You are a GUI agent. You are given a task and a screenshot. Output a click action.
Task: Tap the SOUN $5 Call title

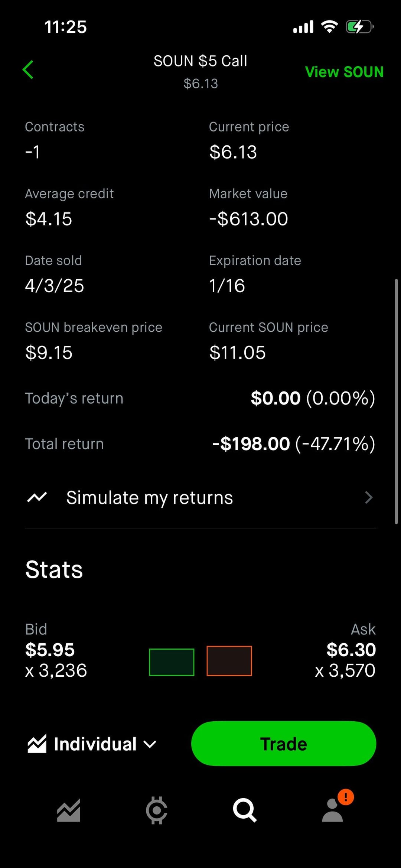200,61
